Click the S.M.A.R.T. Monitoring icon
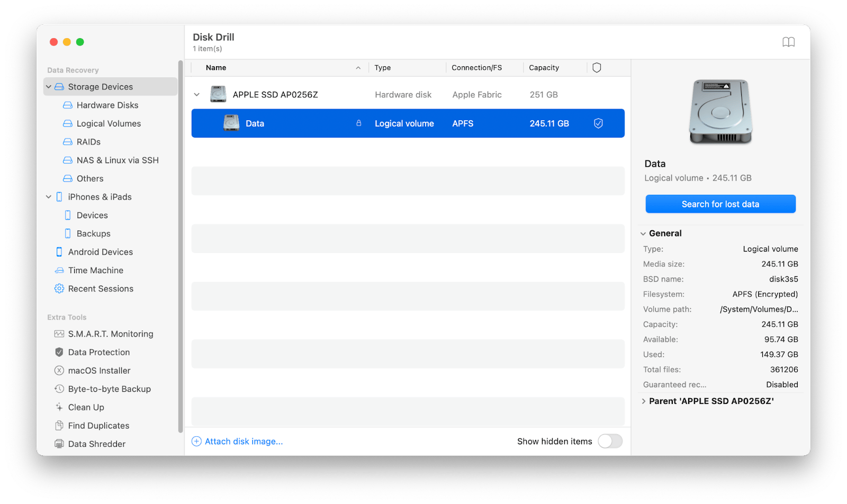The height and width of the screenshot is (504, 847). [x=59, y=334]
